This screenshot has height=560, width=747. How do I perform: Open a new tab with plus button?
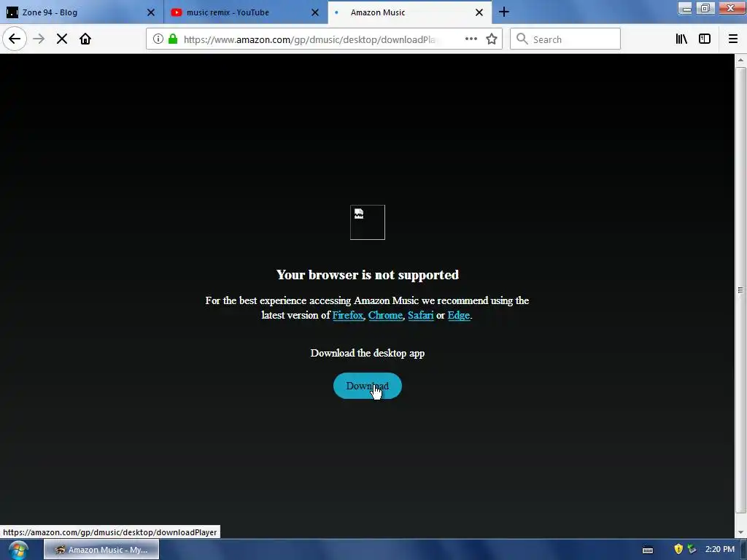click(x=504, y=12)
